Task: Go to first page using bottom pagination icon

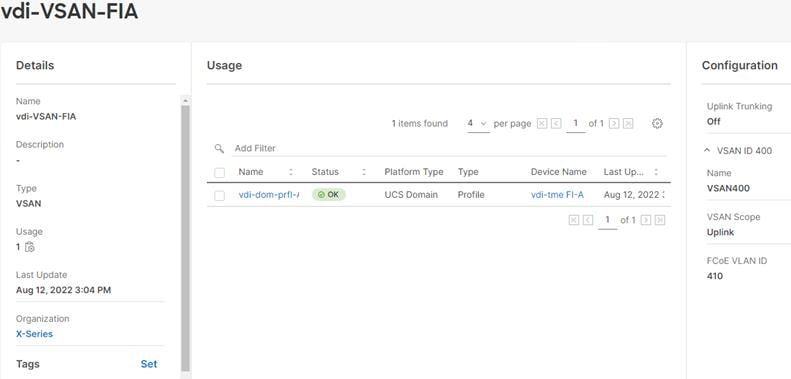Action: click(574, 220)
